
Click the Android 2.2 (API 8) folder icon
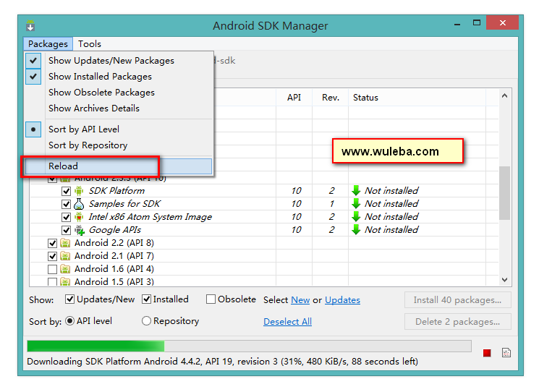[x=65, y=243]
